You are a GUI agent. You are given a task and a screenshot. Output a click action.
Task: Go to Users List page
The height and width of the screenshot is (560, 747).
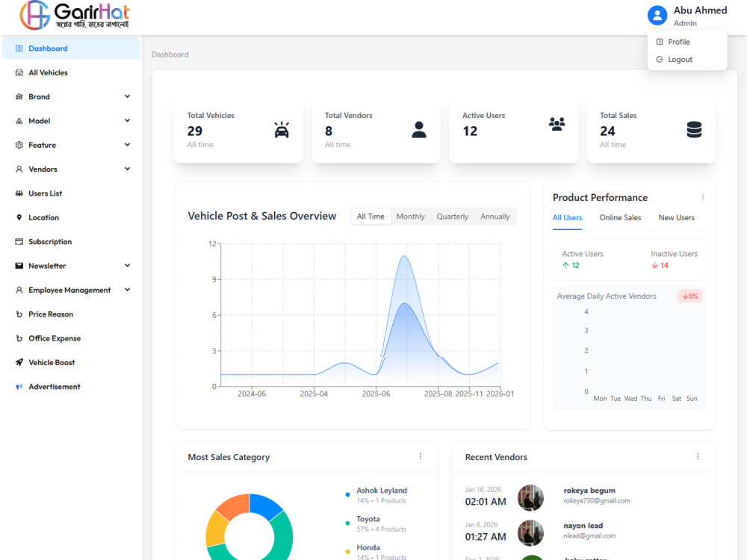72,193
